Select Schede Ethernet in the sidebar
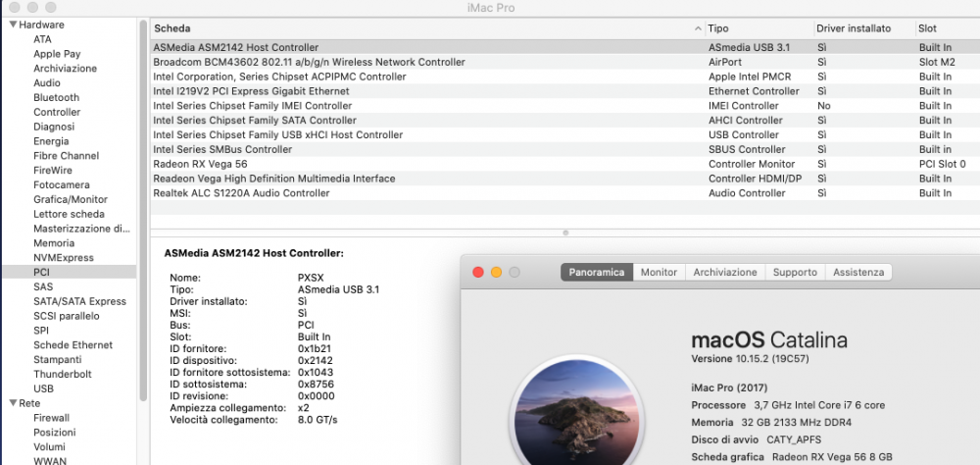The height and width of the screenshot is (465, 980). pos(73,345)
